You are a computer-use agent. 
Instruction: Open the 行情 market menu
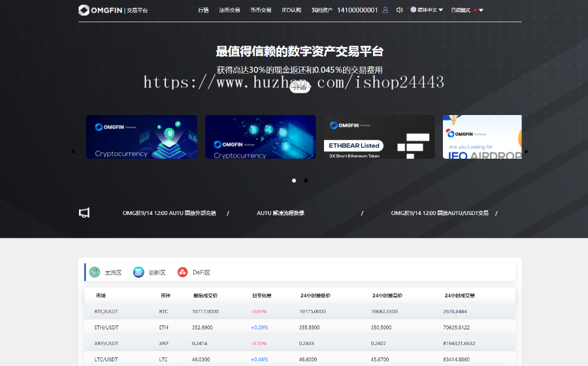204,10
